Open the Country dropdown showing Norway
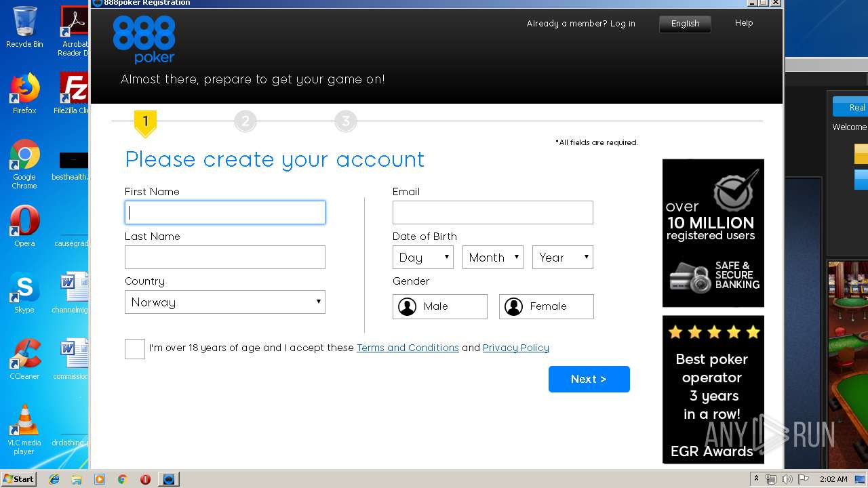 225,302
